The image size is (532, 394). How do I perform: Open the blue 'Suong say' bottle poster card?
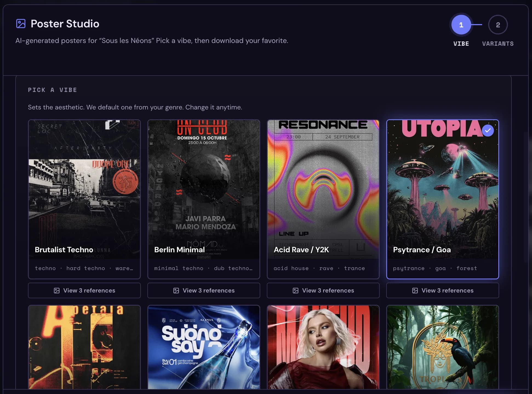(x=204, y=347)
